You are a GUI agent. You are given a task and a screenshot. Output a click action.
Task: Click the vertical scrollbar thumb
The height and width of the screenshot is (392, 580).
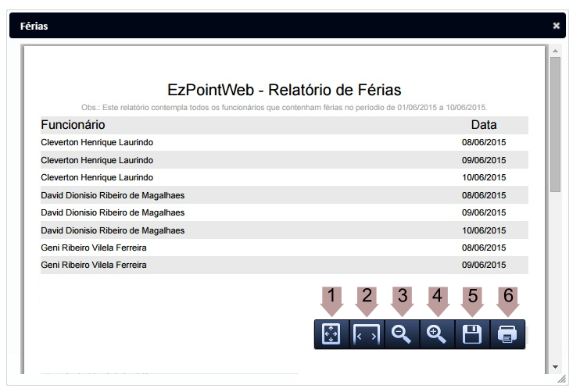coord(555,125)
